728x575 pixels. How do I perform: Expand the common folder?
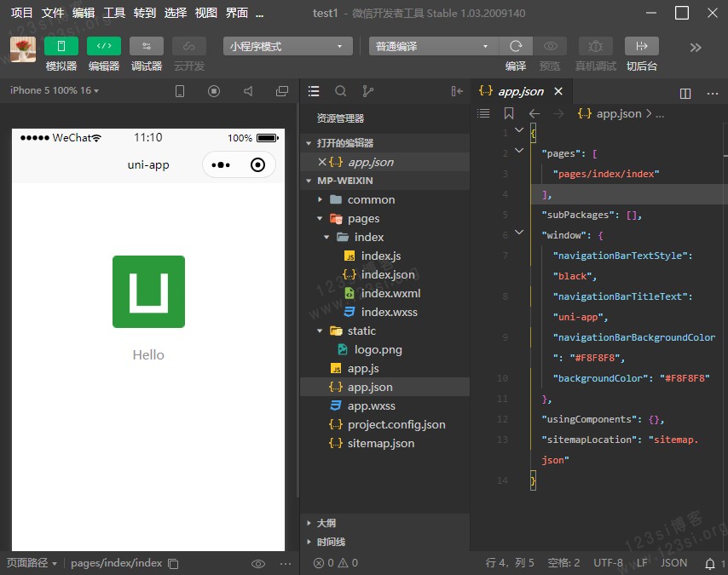coord(384,199)
